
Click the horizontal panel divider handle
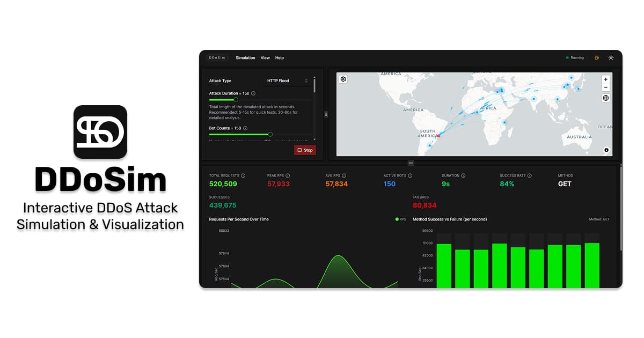(411, 163)
